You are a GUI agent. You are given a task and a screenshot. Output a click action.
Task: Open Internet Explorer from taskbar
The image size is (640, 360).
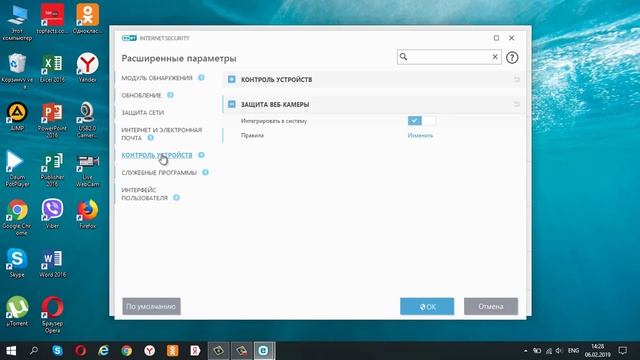coord(103,350)
